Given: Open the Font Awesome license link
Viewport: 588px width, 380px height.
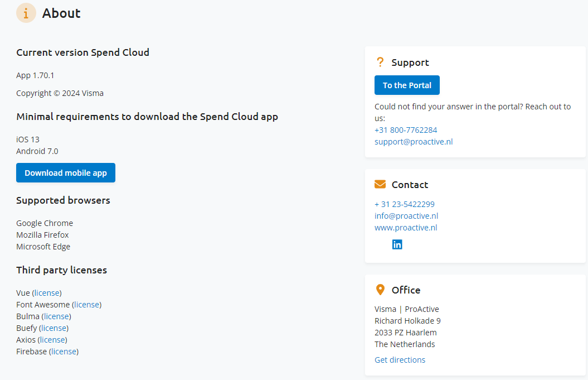Looking at the screenshot, I should pyautogui.click(x=86, y=305).
